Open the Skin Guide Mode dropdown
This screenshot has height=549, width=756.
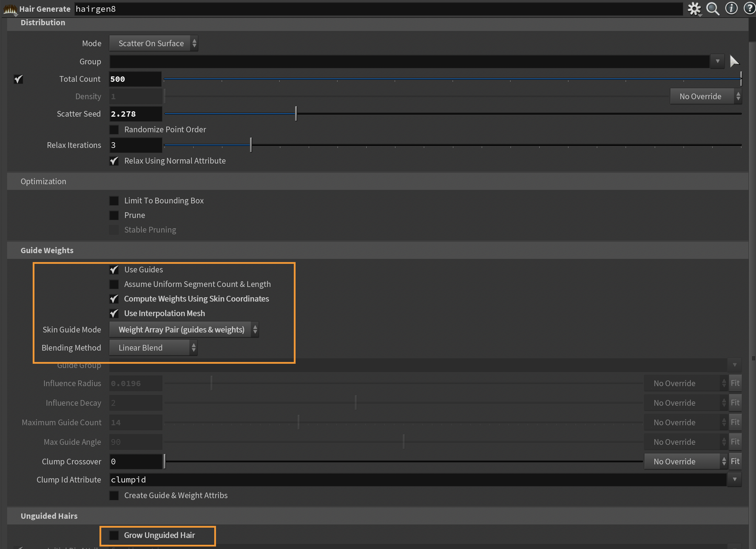184,330
